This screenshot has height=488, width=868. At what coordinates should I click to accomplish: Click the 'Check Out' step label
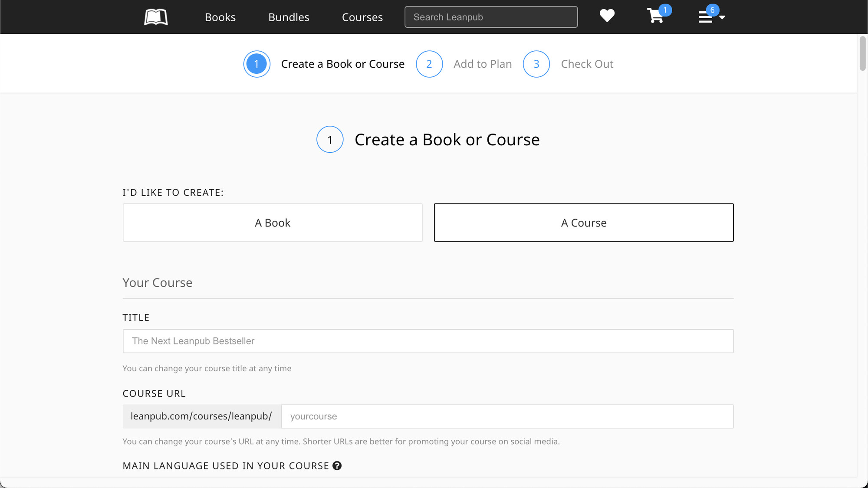tap(587, 64)
